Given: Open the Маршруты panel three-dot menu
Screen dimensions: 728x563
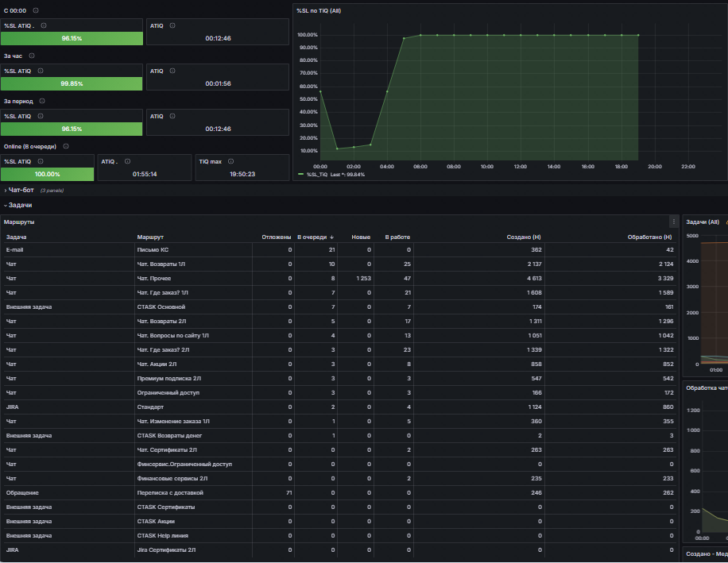Looking at the screenshot, I should pos(674,222).
